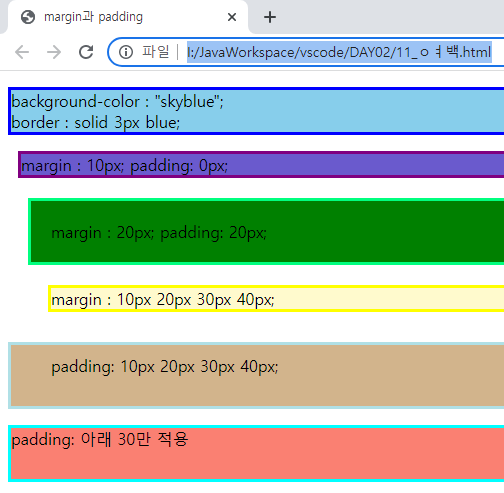Click text 'padding: 아래 30만 적용'

tap(100, 439)
